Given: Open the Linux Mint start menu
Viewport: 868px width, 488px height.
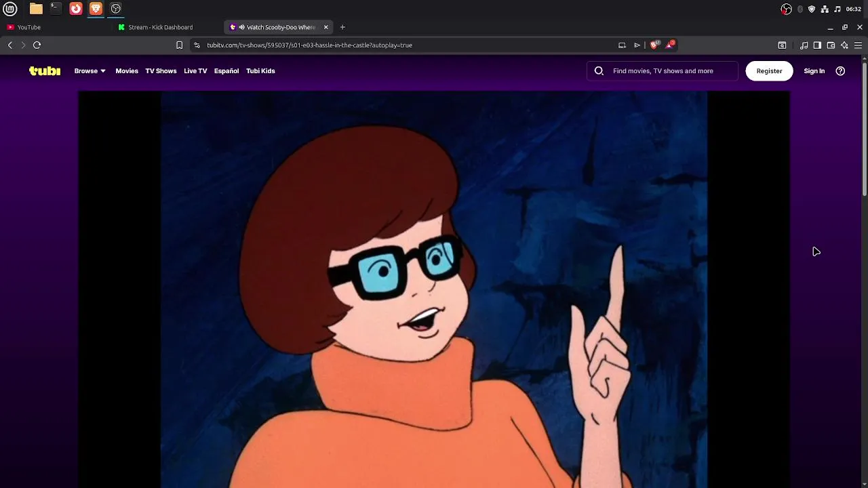Looking at the screenshot, I should pos(9,9).
